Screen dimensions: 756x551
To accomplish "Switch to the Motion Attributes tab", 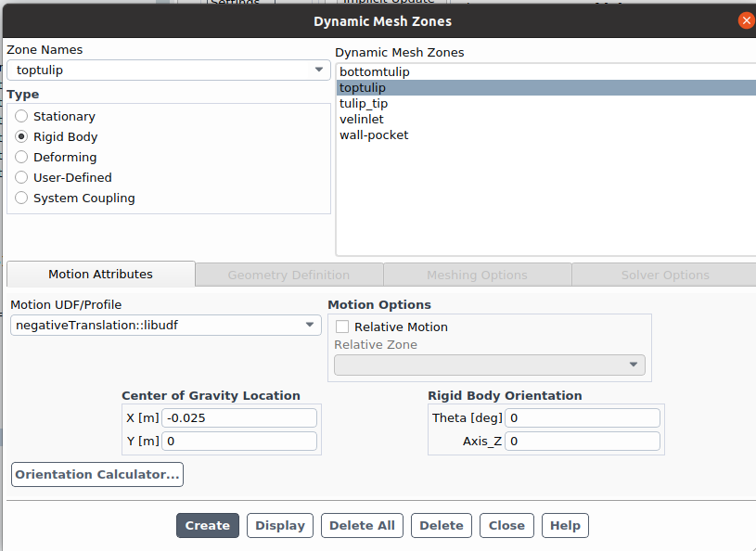I will [x=100, y=275].
